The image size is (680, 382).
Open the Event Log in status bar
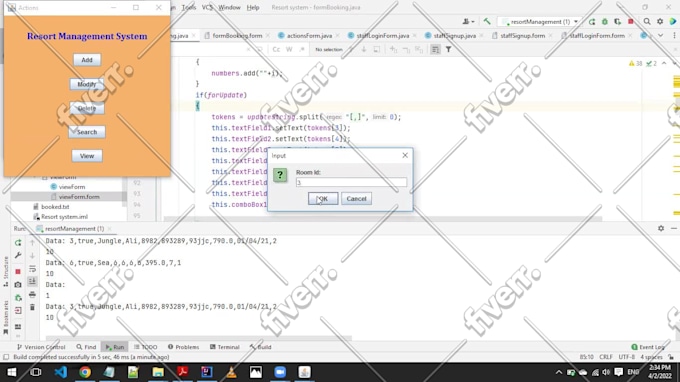648,347
